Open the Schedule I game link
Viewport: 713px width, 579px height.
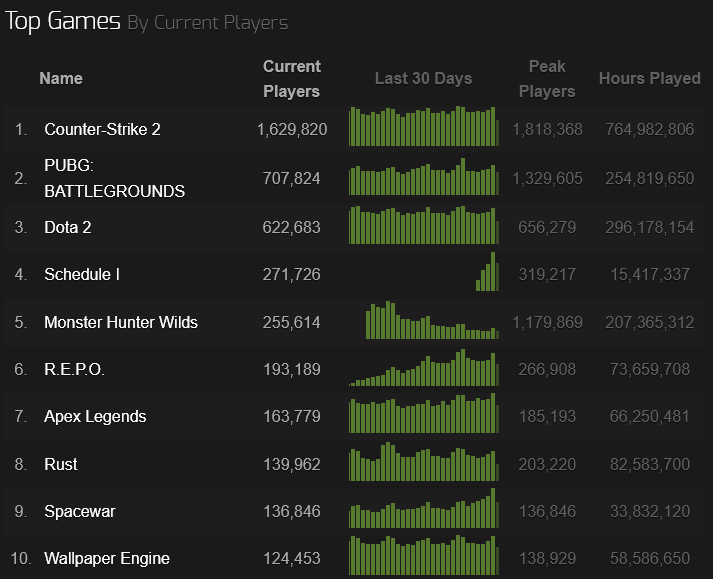pyautogui.click(x=82, y=274)
